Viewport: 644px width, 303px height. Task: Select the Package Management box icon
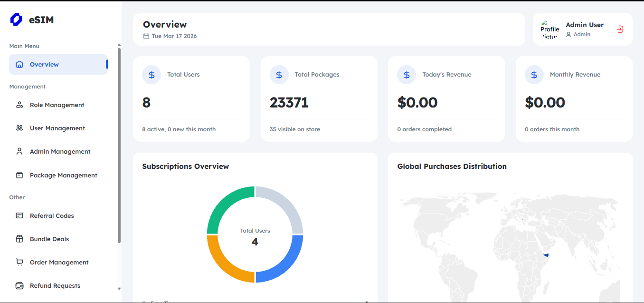tap(19, 175)
